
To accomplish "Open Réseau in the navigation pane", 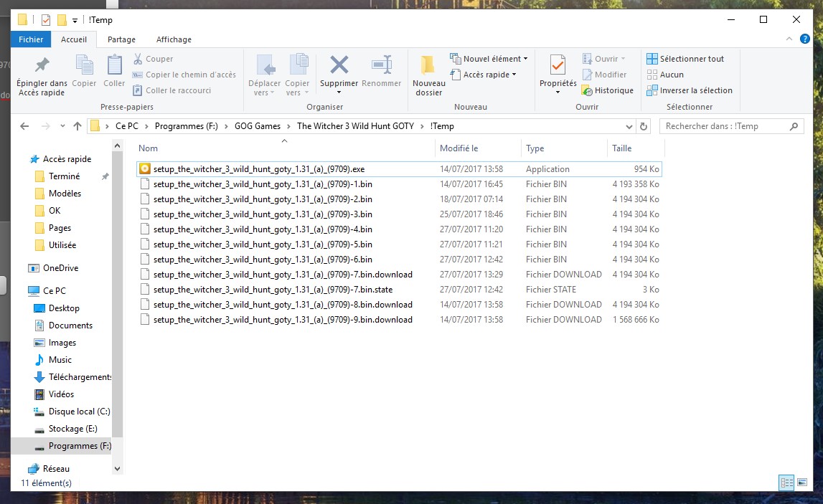I will [x=50, y=469].
